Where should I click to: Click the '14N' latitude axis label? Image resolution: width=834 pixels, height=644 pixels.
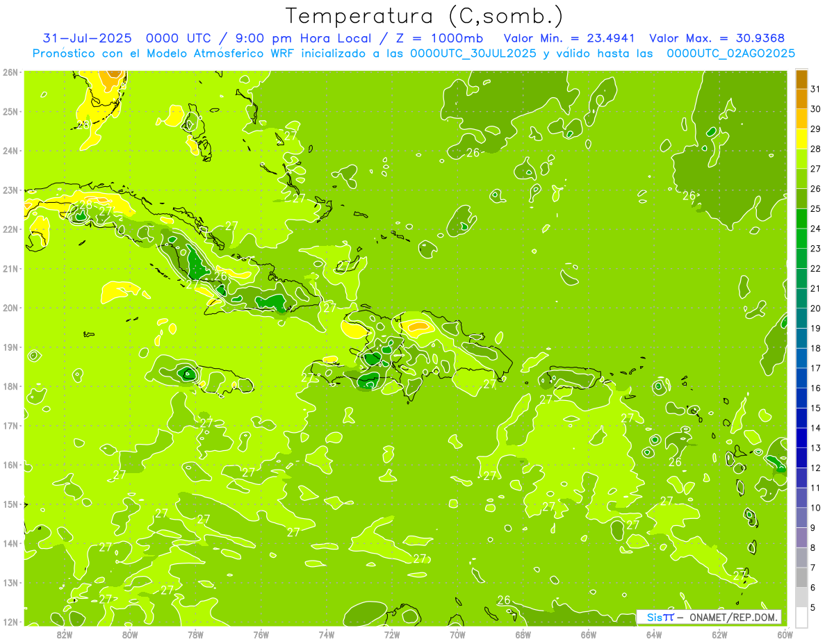pos(10,543)
